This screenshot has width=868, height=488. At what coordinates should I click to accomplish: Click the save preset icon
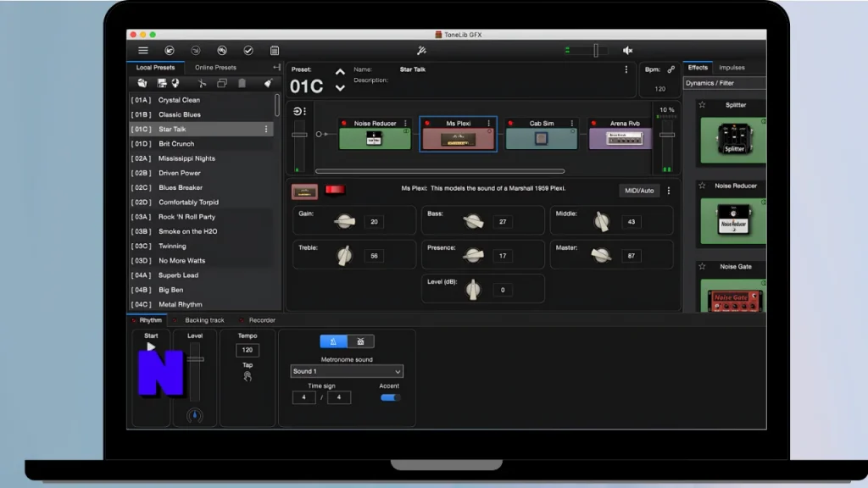coord(162,83)
